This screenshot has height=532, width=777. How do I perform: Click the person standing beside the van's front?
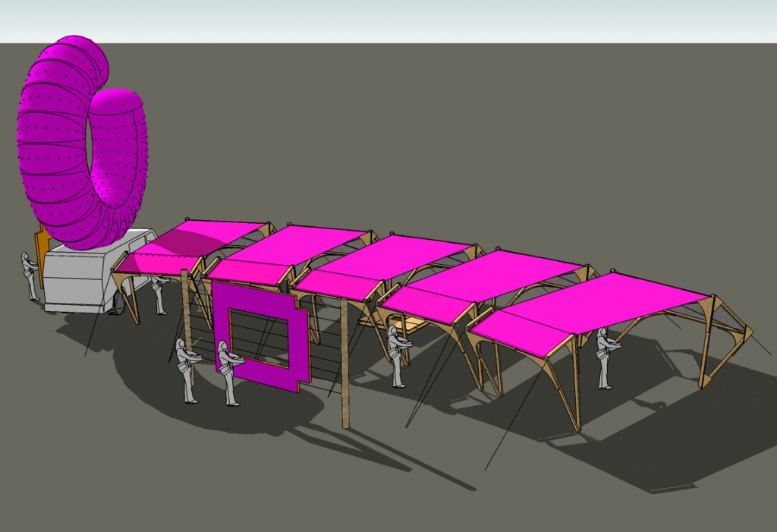160,296
